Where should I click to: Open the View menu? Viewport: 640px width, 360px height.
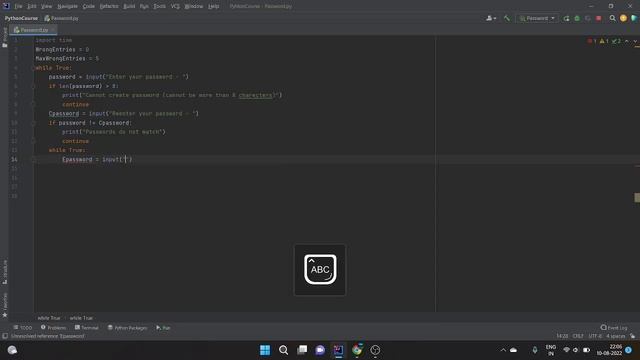pos(47,6)
